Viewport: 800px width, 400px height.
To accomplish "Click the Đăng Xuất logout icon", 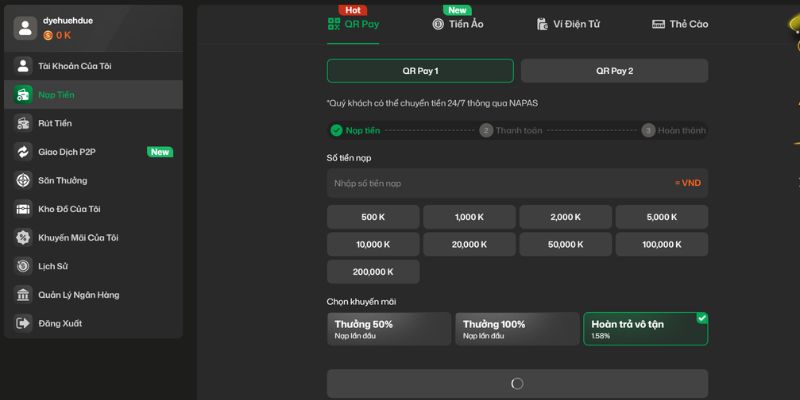I will click(23, 323).
